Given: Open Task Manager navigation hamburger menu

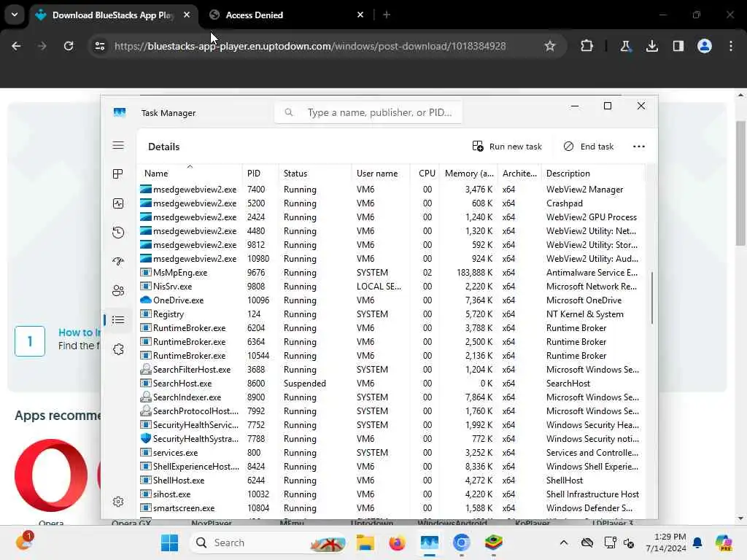Looking at the screenshot, I should (x=118, y=146).
